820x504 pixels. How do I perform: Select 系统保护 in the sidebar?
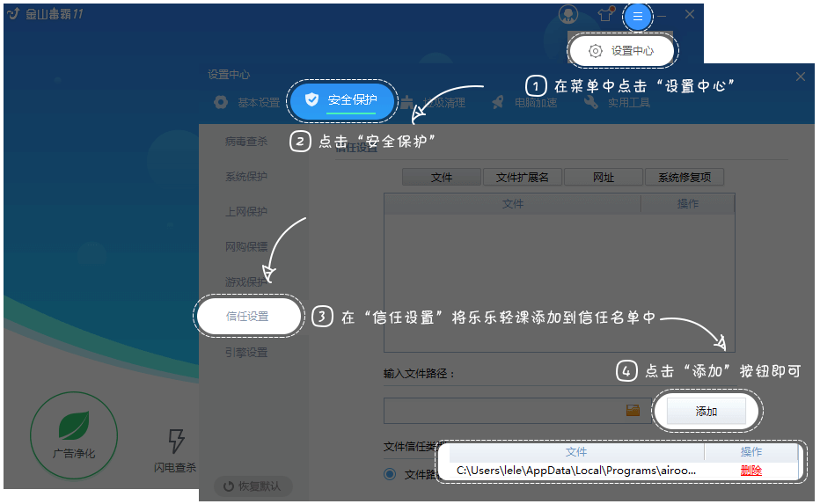point(246,177)
